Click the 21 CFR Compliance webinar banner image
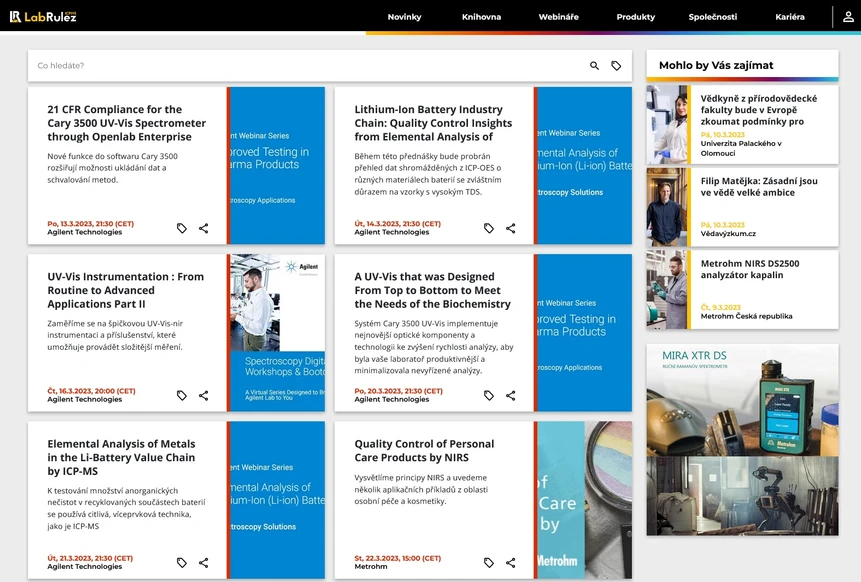 (x=277, y=165)
